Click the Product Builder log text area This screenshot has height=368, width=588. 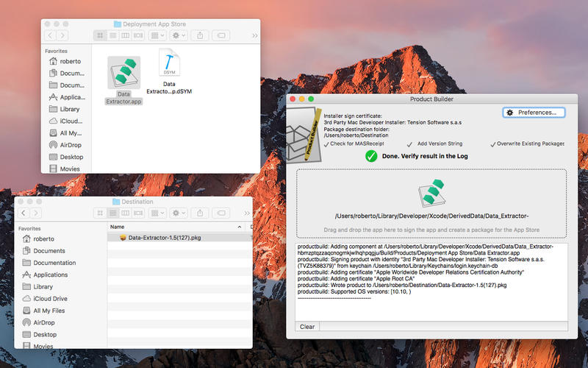coord(431,282)
